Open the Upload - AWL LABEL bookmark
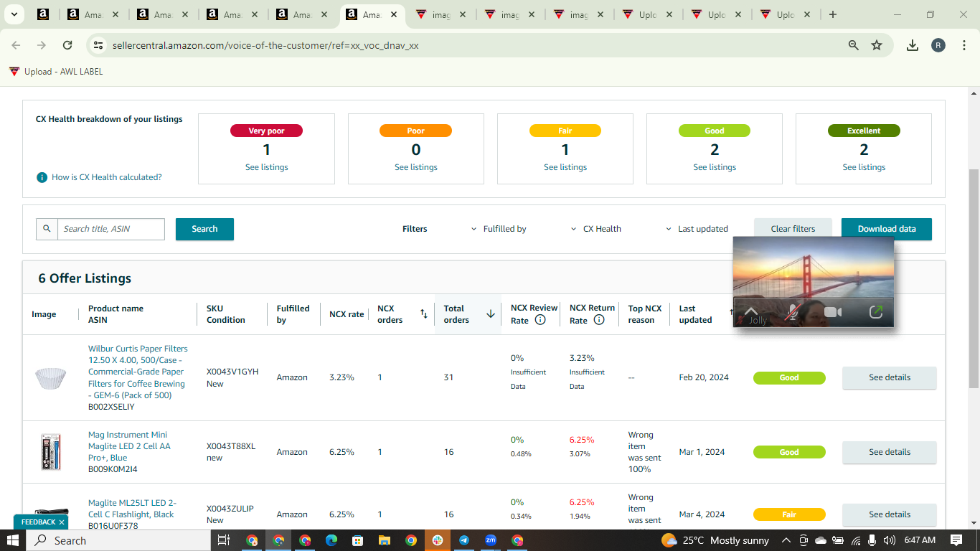The height and width of the screenshot is (551, 980). [x=56, y=72]
